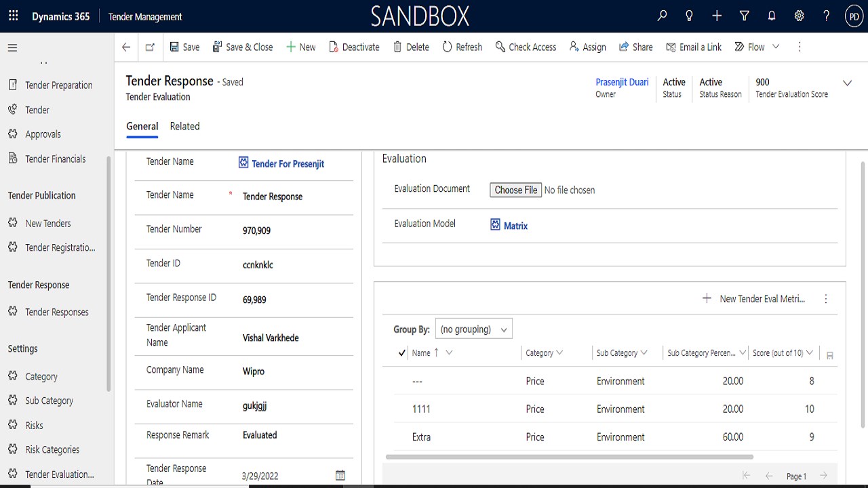Open the notifications bell
Image resolution: width=868 pixels, height=488 pixels.
point(772,16)
